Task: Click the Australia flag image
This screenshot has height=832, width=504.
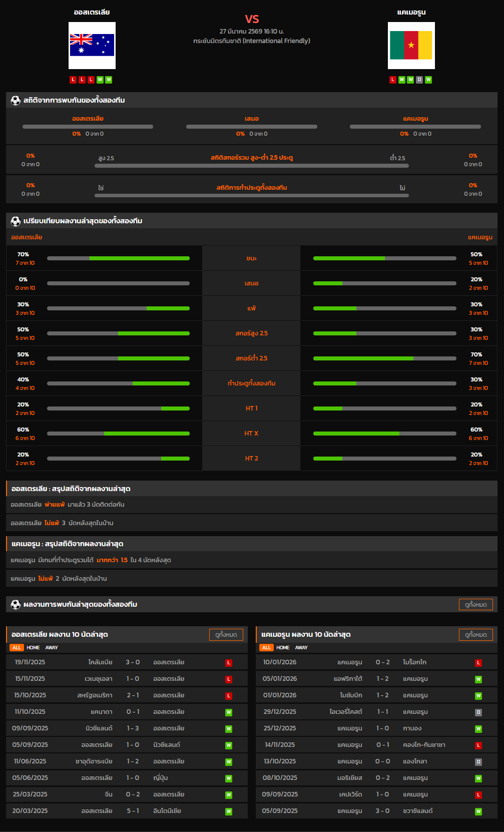Action: (x=92, y=46)
